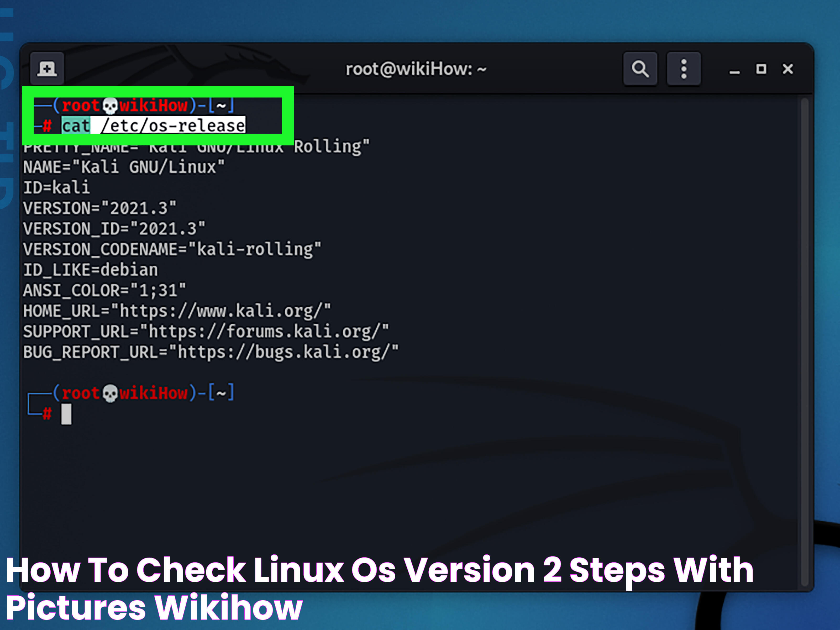Open the three-dot terminal menu

[x=684, y=69]
